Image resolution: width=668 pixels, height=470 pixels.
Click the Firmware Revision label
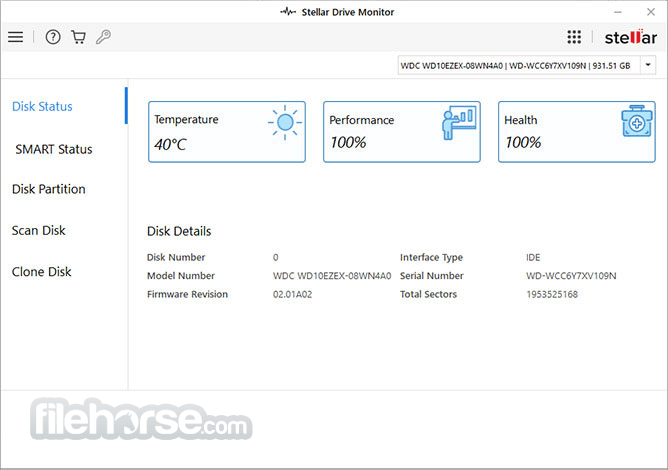pyautogui.click(x=187, y=294)
